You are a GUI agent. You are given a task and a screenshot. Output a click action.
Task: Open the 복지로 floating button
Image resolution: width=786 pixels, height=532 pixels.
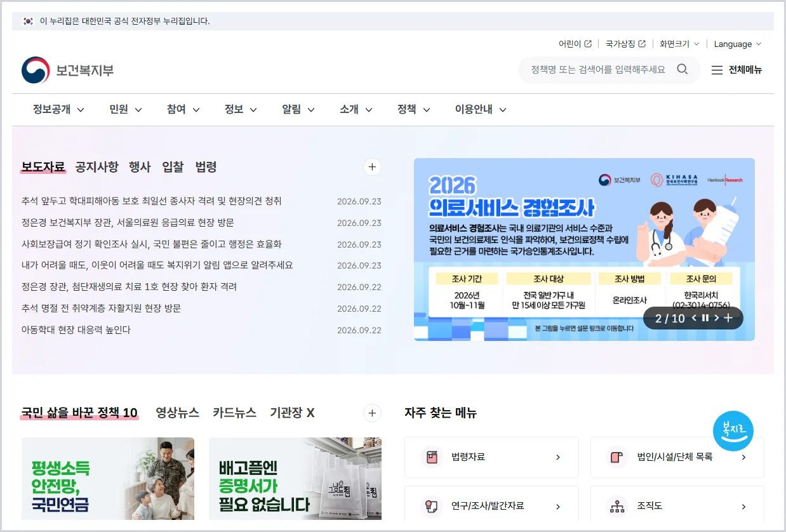point(733,431)
